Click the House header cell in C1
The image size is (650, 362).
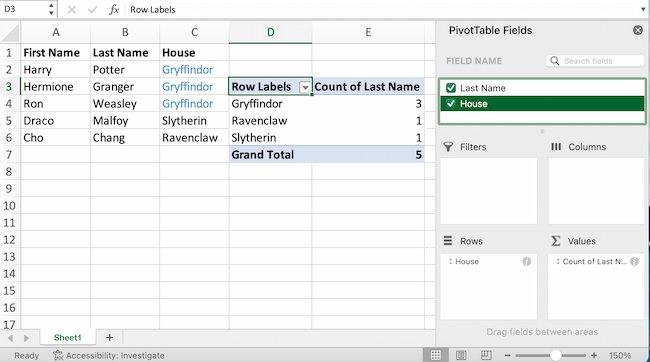tap(194, 53)
